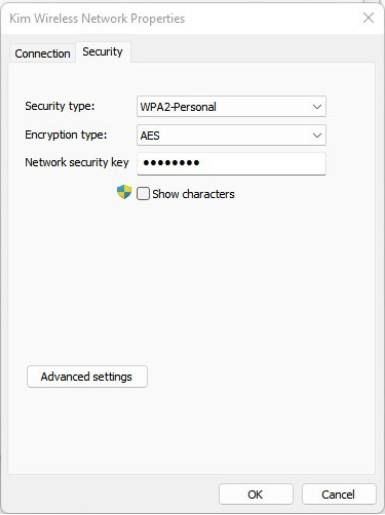
Task: Expand the Encryption type chevron arrow
Action: point(317,135)
